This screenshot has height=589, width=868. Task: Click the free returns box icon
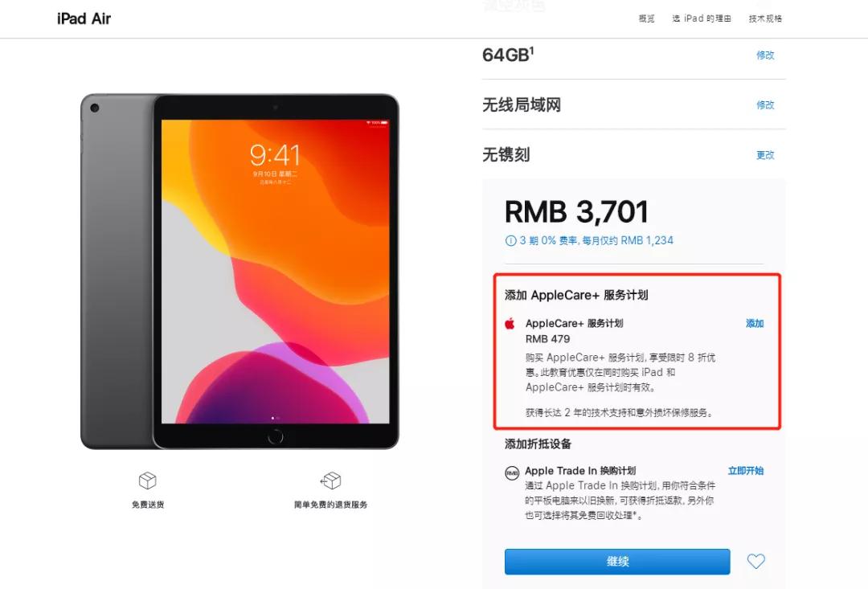coord(330,481)
